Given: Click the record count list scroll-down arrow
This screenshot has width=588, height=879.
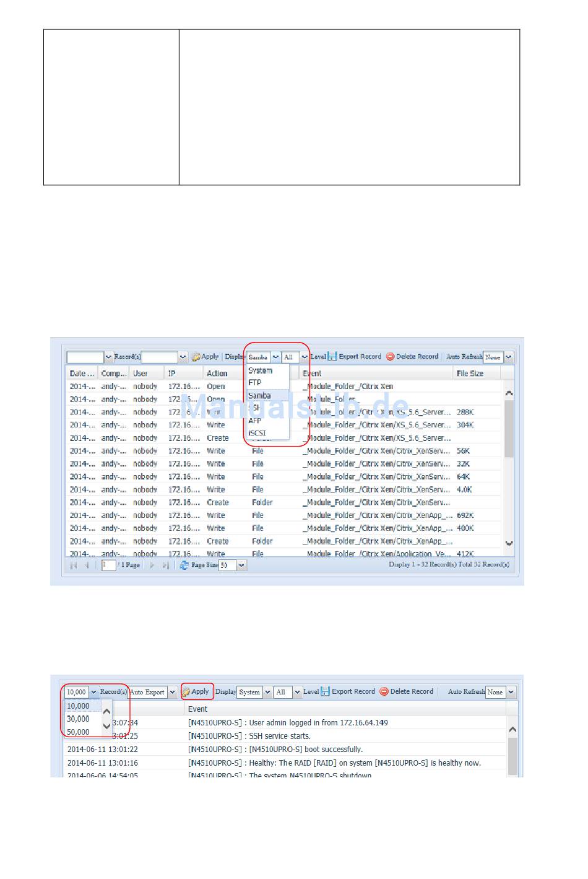Looking at the screenshot, I should tap(106, 726).
